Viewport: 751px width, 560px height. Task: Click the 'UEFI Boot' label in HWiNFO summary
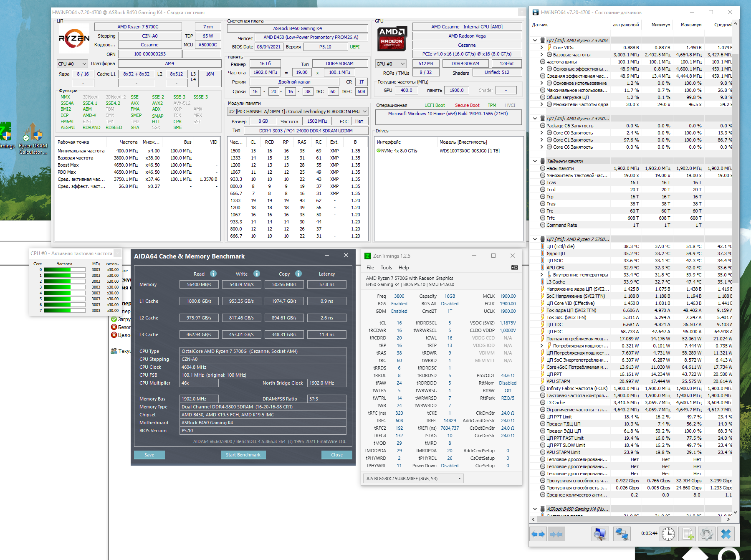(x=435, y=105)
